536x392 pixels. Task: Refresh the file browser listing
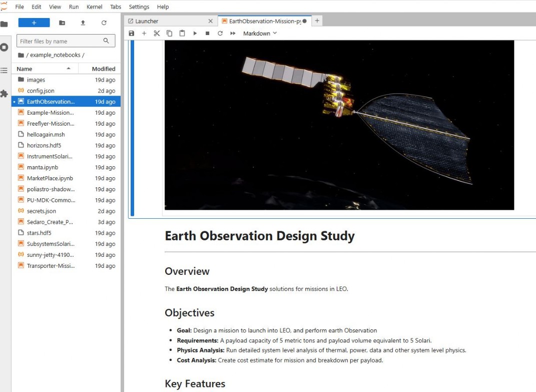click(x=104, y=23)
